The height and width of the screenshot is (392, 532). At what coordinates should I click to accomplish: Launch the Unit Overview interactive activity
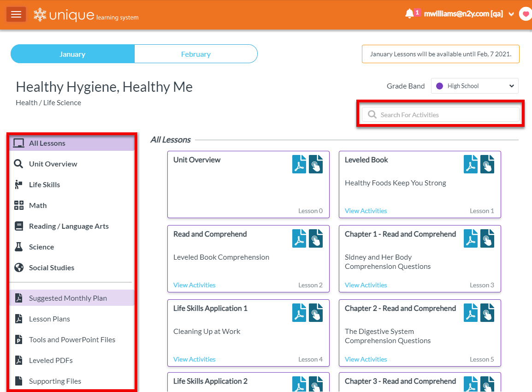(315, 164)
